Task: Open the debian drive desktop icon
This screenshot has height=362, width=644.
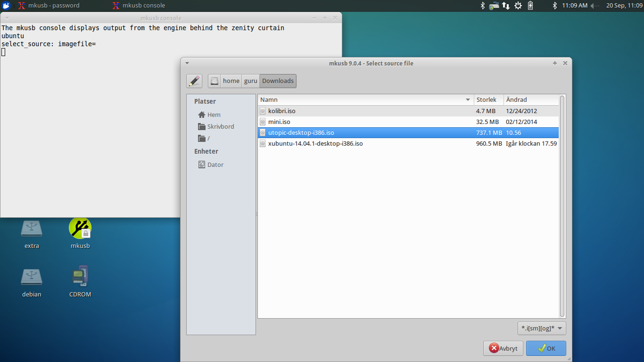Action: tap(32, 282)
